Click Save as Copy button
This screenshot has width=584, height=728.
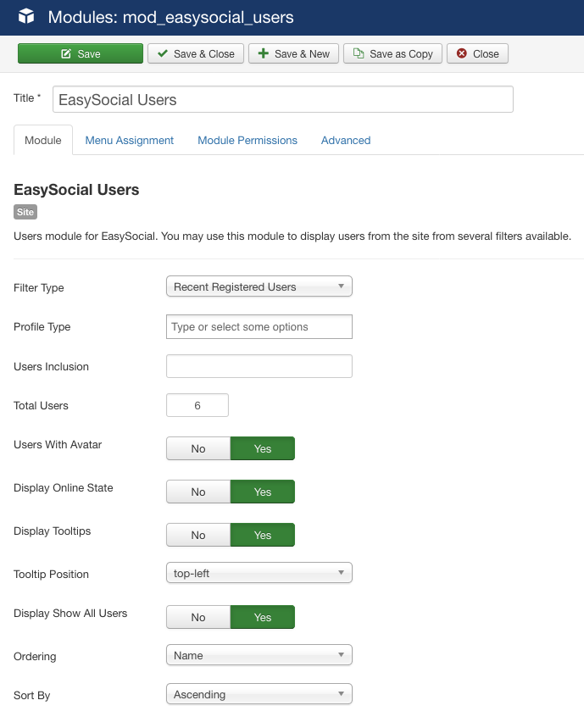click(x=392, y=53)
